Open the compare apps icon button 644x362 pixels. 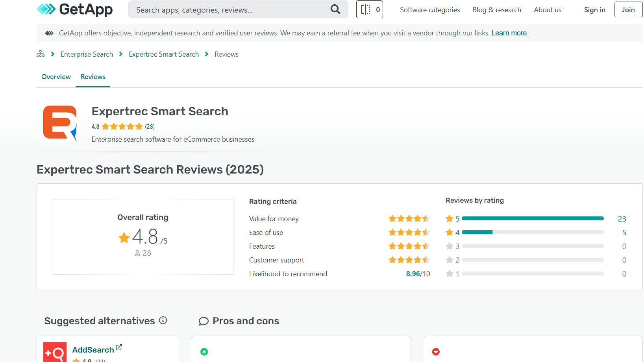[369, 9]
